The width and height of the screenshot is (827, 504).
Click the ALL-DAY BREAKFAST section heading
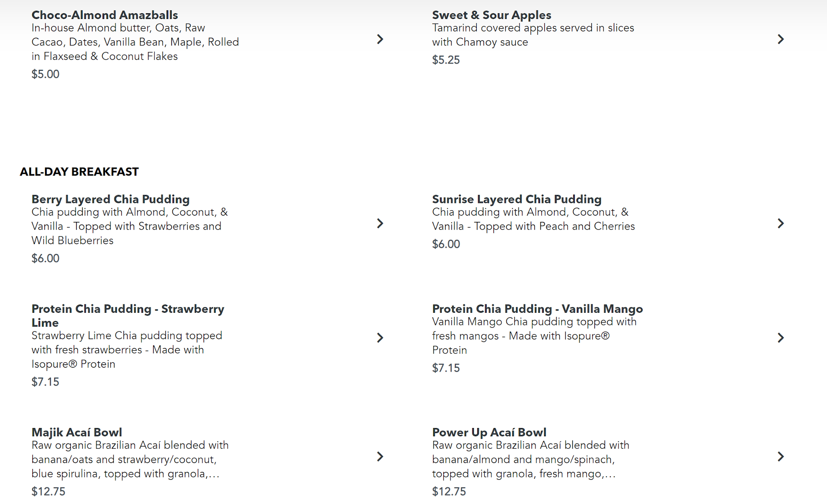click(x=79, y=172)
